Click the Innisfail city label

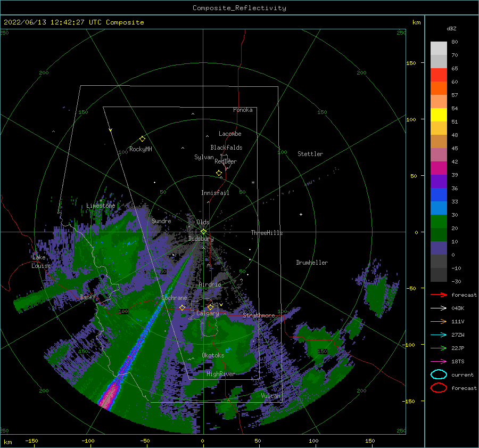215,193
